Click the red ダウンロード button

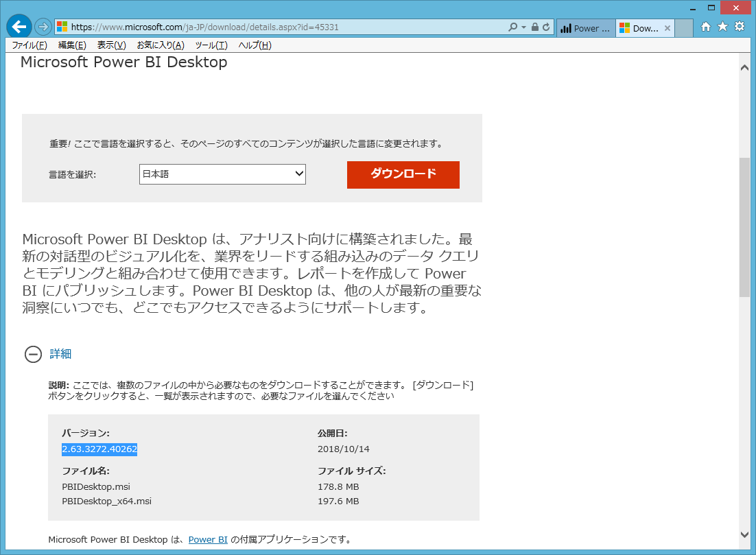click(x=403, y=174)
